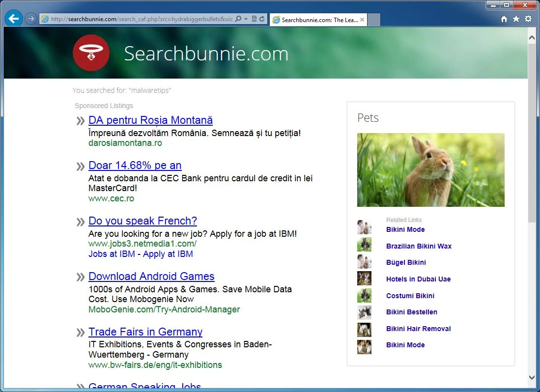Open last Bikini Mode related link
Viewport: 540px width, 392px height.
405,345
